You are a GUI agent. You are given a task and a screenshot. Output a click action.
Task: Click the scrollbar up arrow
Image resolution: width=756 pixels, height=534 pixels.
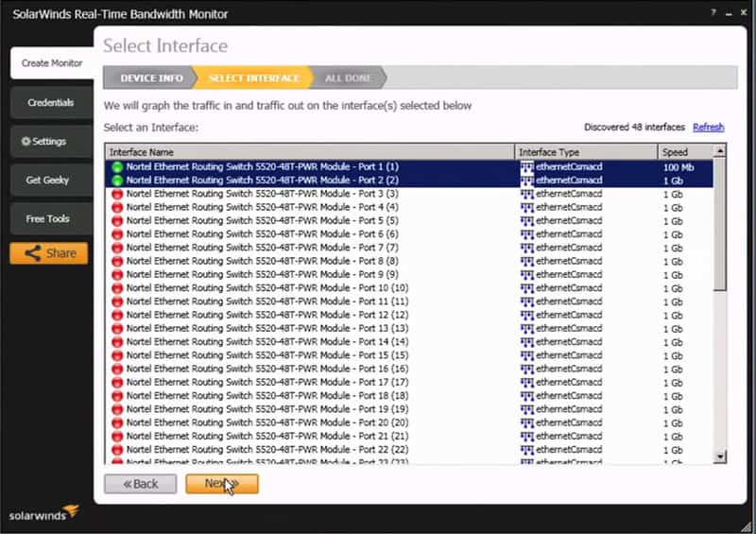[720, 151]
